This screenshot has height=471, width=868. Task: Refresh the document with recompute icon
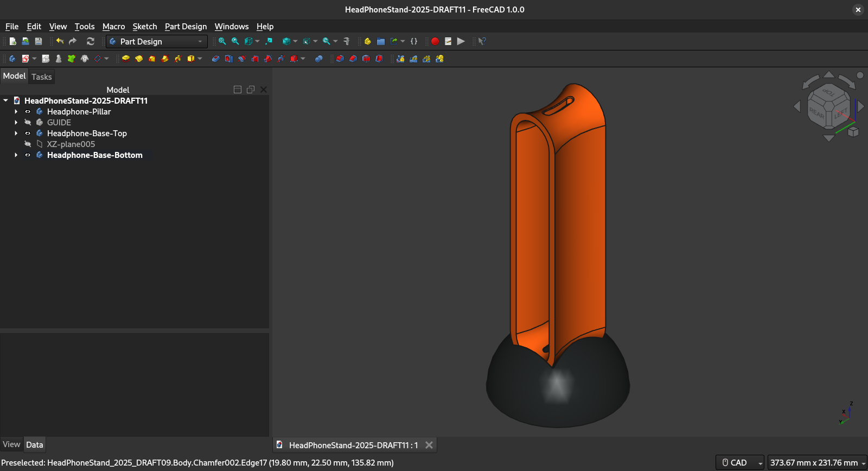[91, 41]
